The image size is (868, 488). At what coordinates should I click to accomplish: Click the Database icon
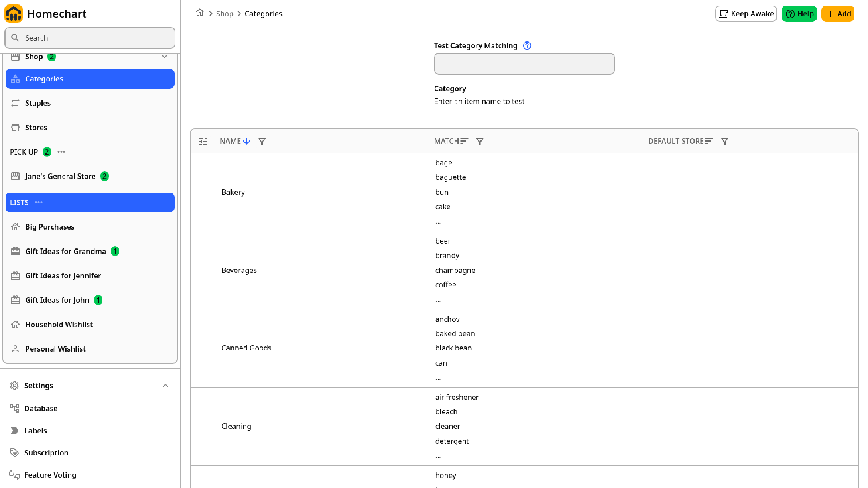[x=14, y=409]
